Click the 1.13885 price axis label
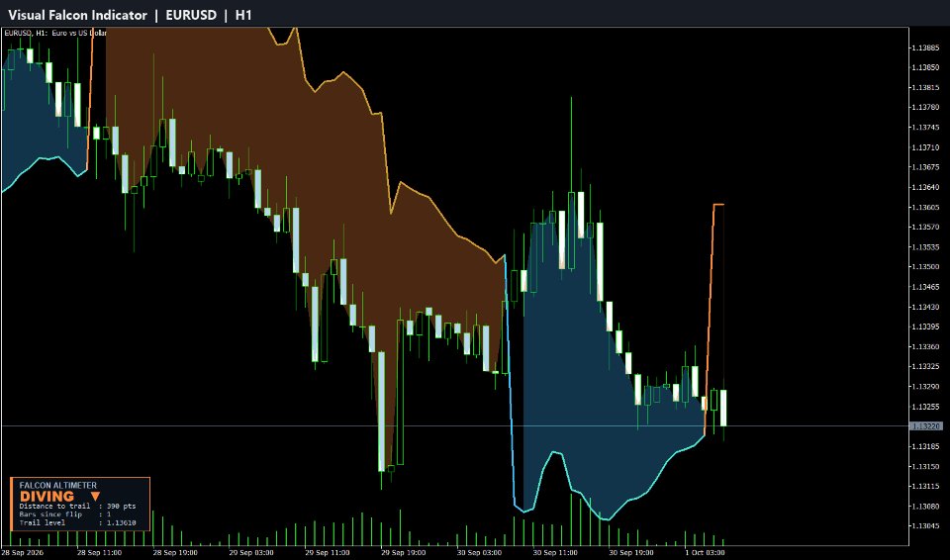The height and width of the screenshot is (560, 950). tap(925, 47)
